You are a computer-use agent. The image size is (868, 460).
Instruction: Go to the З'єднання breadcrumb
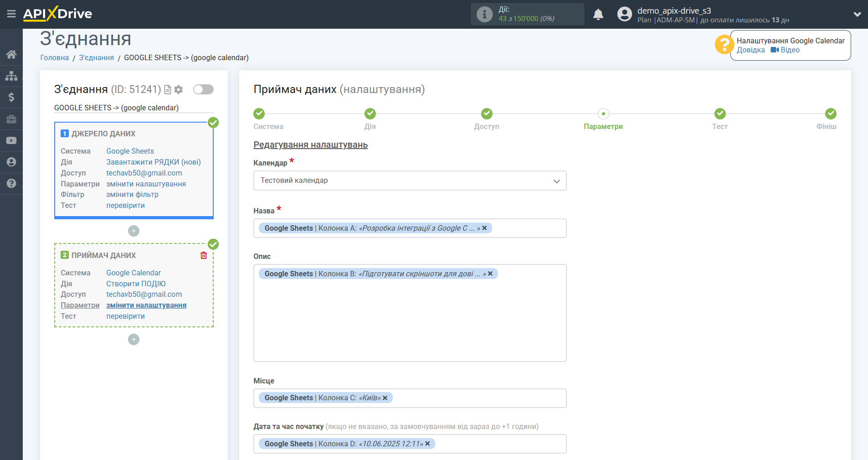97,57
